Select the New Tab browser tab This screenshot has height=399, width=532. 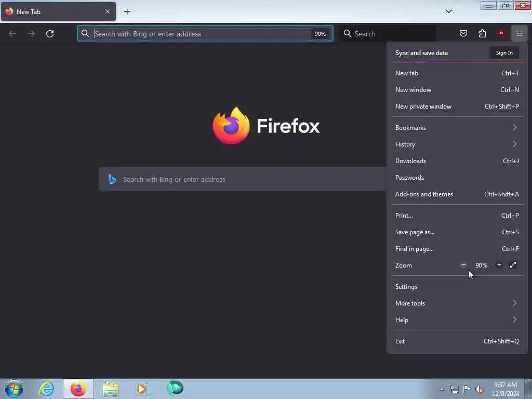[58, 11]
